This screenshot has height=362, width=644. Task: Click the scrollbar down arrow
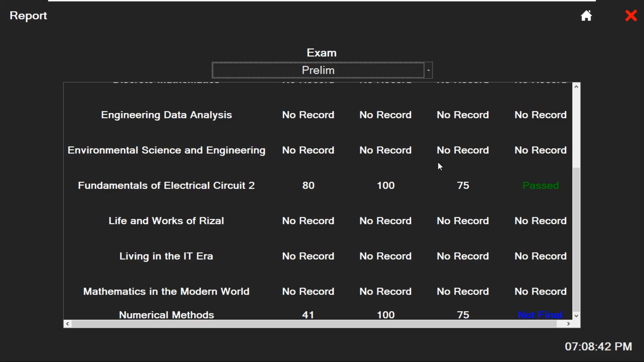pos(576,315)
